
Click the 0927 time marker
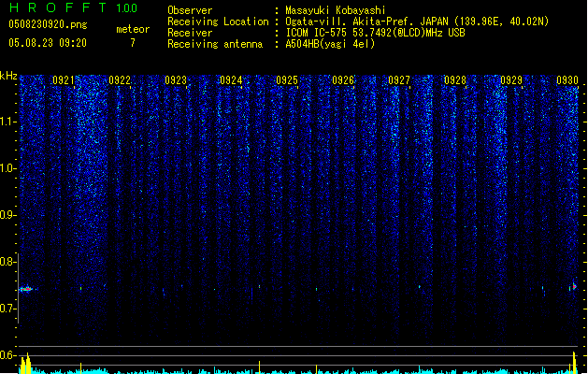click(399, 80)
